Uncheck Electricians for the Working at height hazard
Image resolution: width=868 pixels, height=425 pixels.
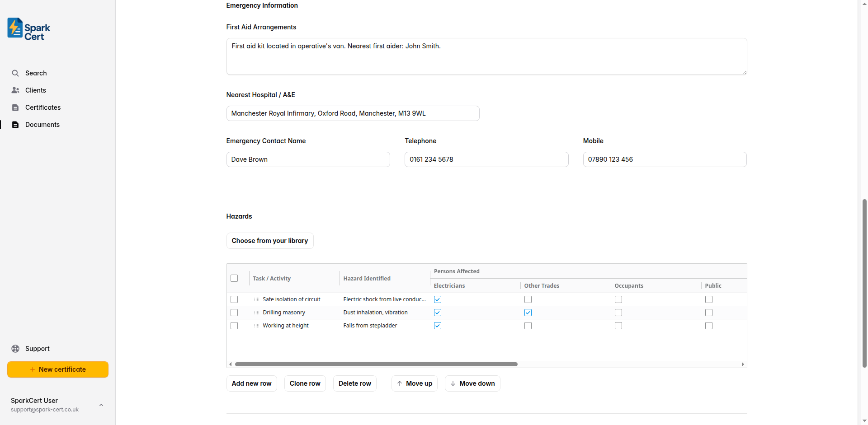point(437,325)
